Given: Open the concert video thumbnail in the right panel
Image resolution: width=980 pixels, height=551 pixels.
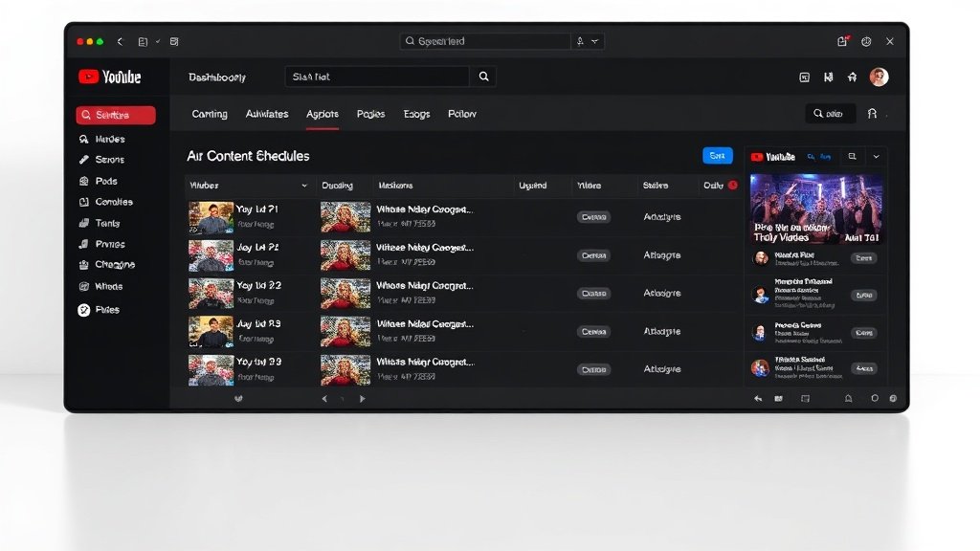Looking at the screenshot, I should coord(816,209).
